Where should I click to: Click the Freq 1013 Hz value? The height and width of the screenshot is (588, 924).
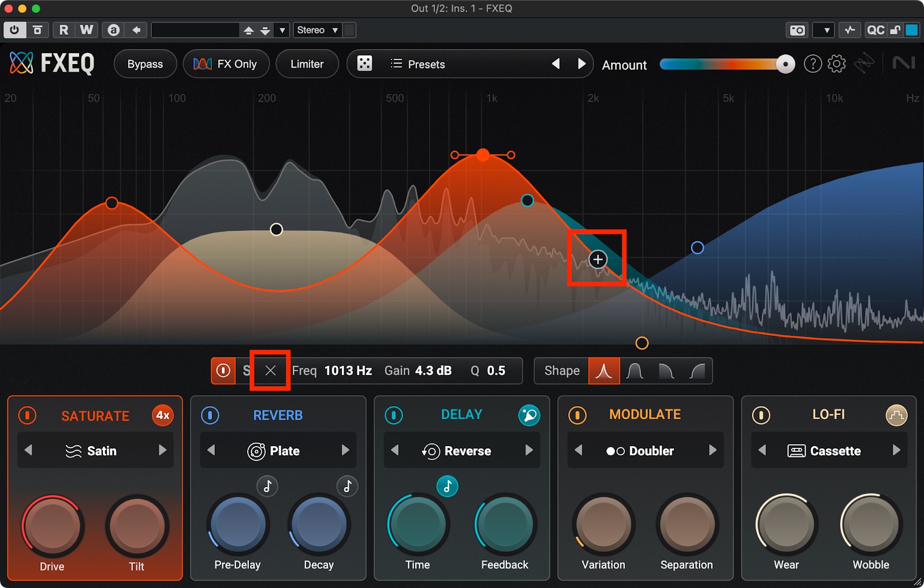(x=348, y=370)
